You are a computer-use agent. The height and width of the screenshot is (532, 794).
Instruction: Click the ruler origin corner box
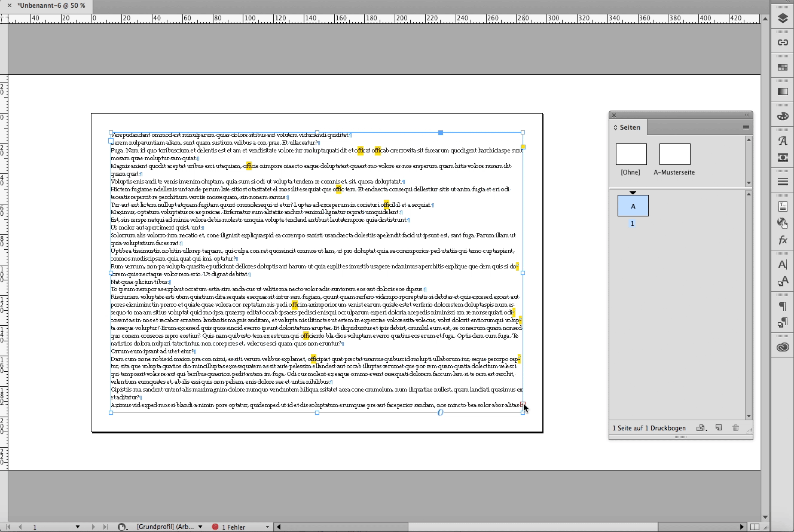4,19
